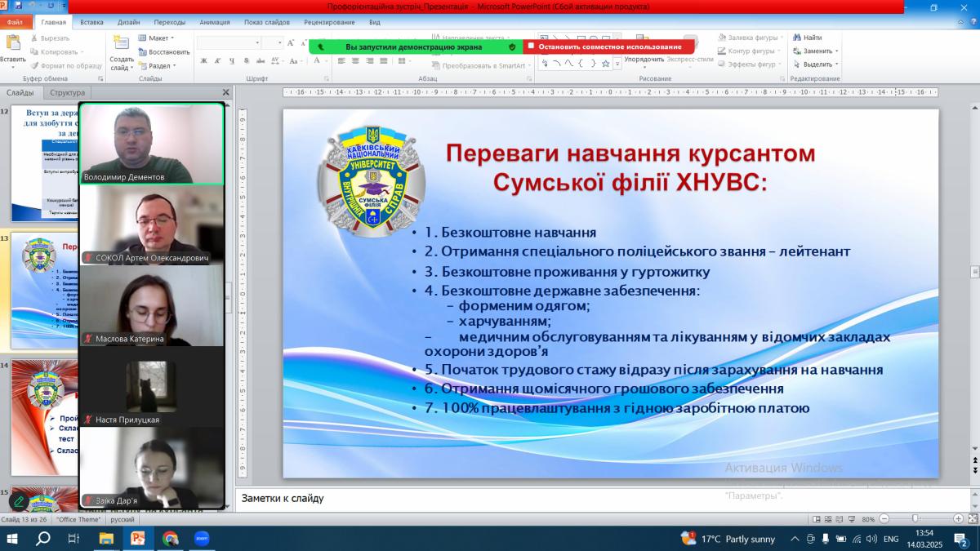Open Chrome from the taskbar
Screen dimensions: 980x551
click(170, 538)
